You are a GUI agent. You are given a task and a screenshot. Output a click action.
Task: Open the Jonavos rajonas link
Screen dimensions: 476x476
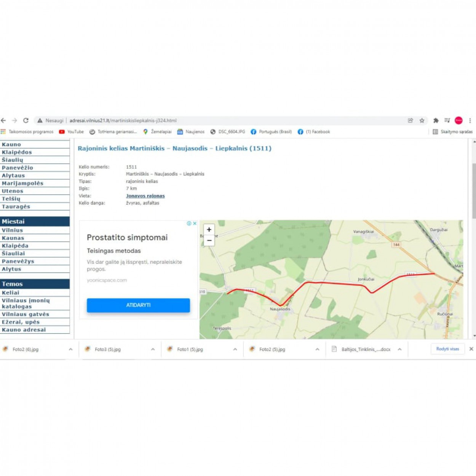145,196
